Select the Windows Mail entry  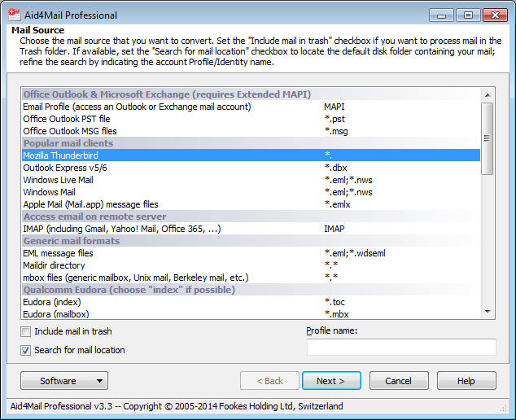[x=251, y=192]
